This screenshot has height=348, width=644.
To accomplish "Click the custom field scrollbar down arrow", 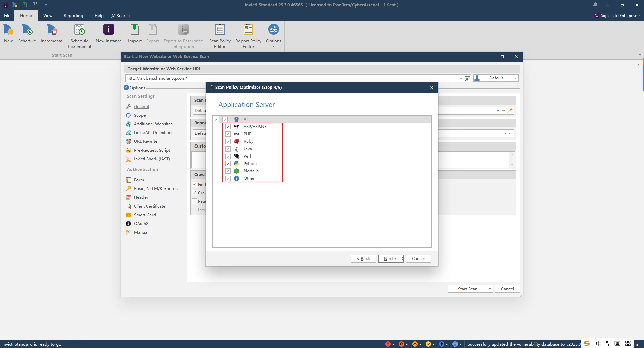I will click(x=512, y=165).
